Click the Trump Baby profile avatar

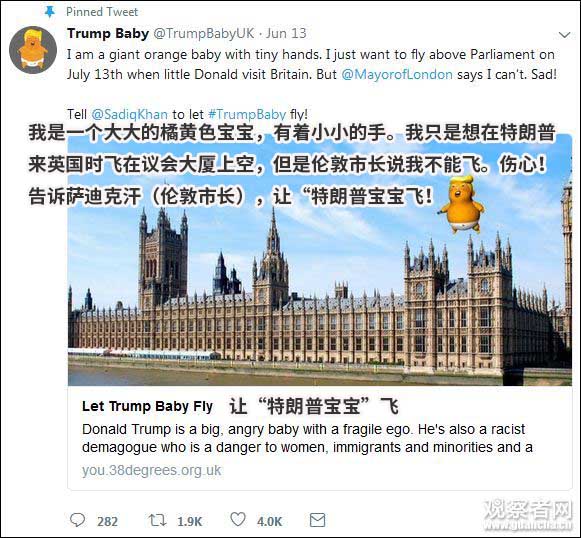pyautogui.click(x=33, y=50)
